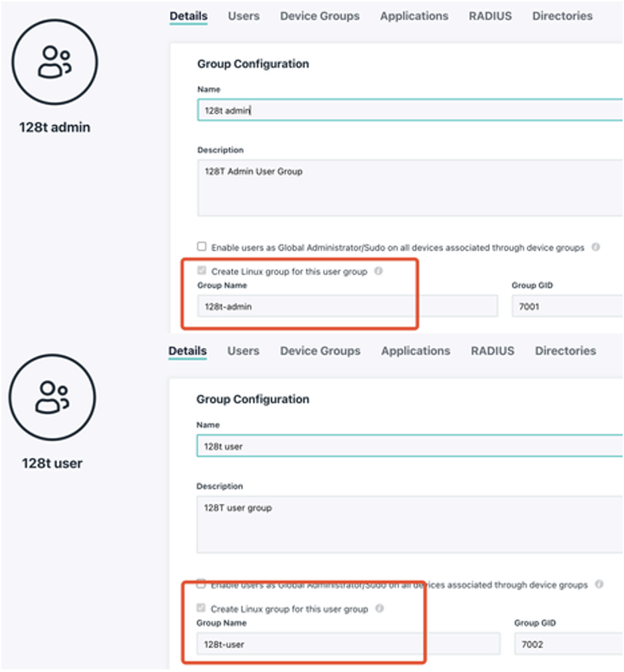Open tooltip beside Create Linux group for 128t admin
Image resolution: width=624 pixels, height=672 pixels.
click(x=378, y=272)
